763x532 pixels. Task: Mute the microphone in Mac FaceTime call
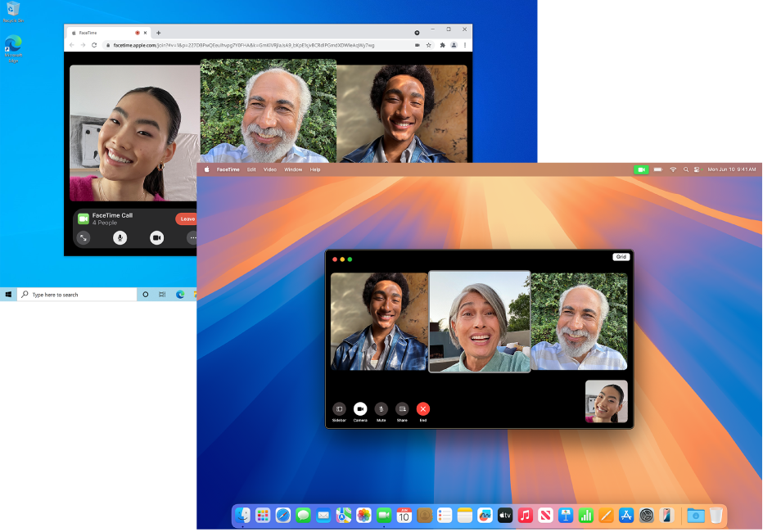(381, 409)
